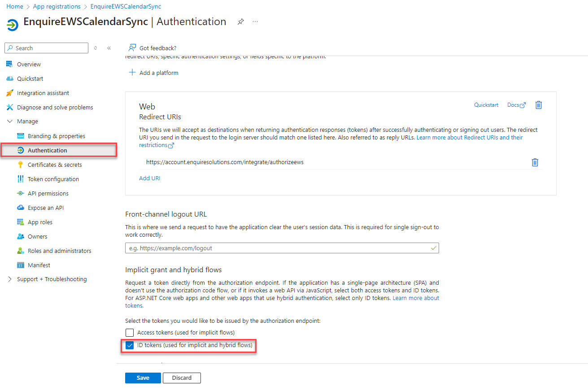
Task: Collapse the Manage section in sidebar
Action: pos(10,121)
